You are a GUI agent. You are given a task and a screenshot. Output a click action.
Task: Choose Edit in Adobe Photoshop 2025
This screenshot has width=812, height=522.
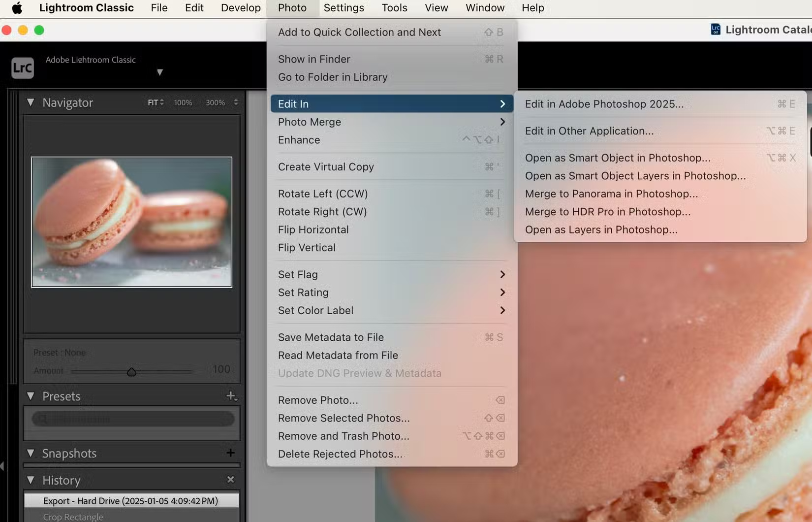coord(604,104)
